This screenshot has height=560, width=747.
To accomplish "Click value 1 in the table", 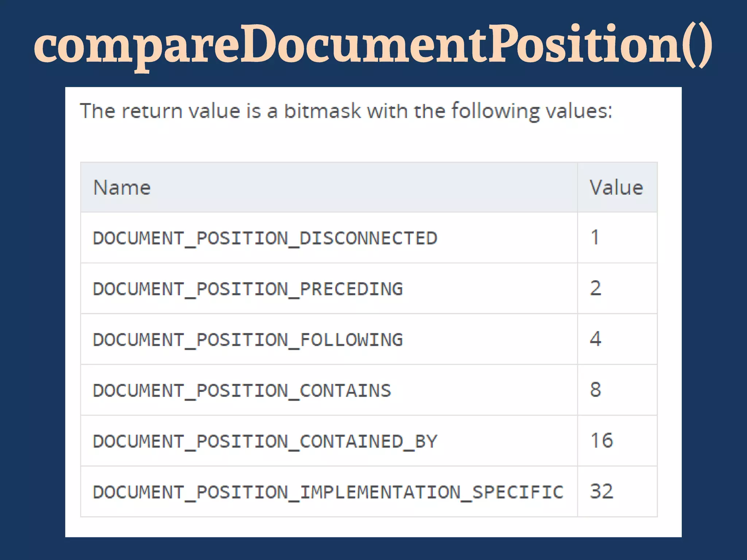I will [595, 237].
